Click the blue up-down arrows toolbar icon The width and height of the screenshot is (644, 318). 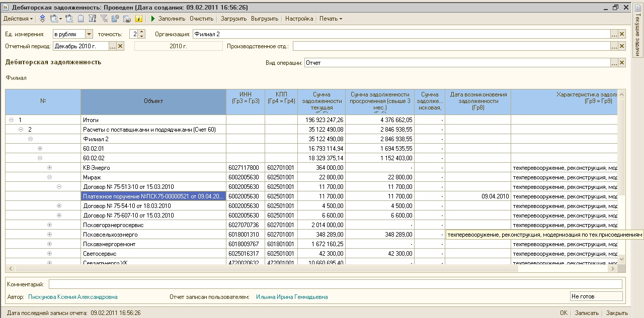point(43,19)
